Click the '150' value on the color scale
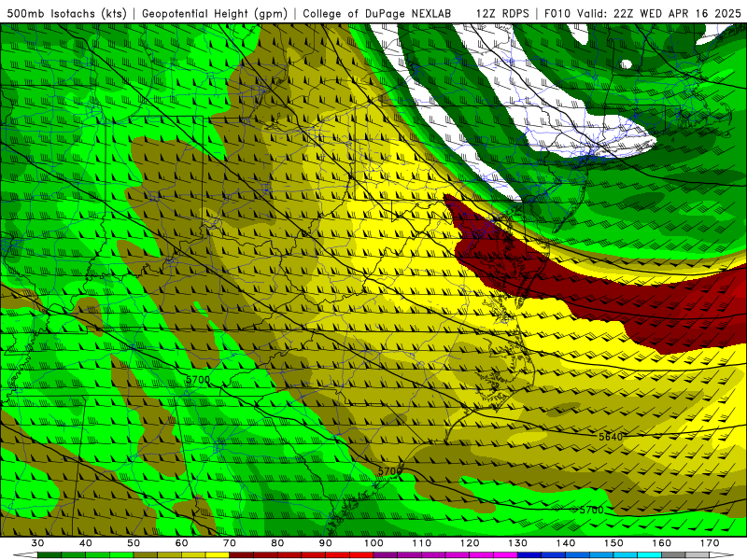 613,543
